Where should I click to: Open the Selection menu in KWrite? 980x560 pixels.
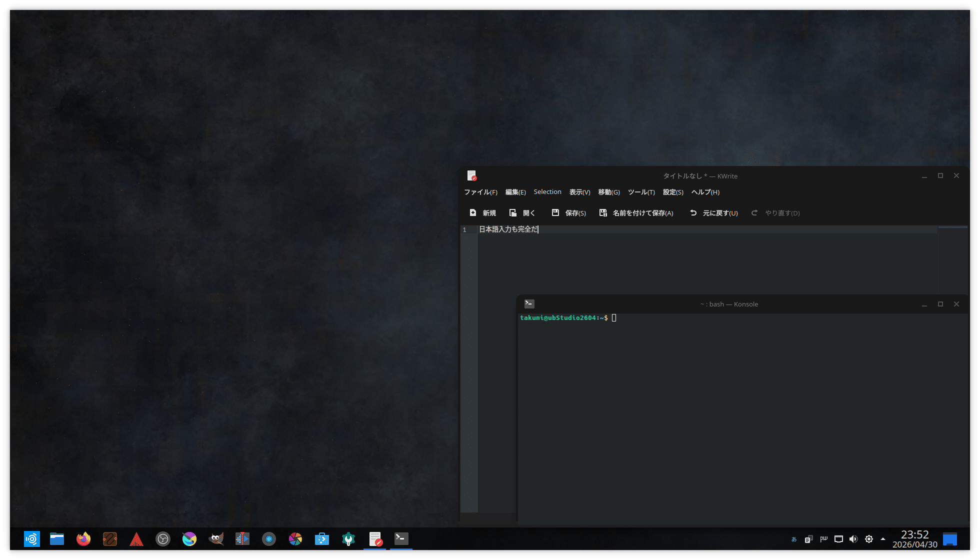(547, 192)
